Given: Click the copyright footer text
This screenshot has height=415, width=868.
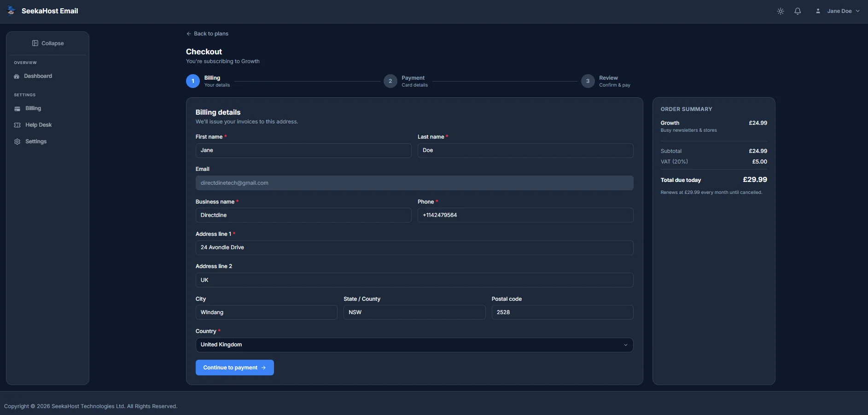Looking at the screenshot, I should tap(91, 406).
